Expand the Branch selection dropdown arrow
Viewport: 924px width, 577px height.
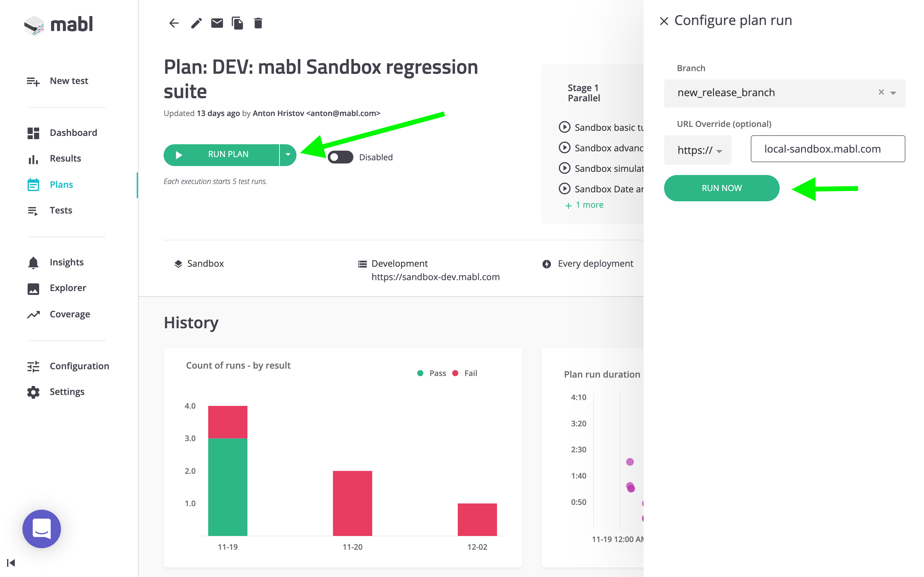[894, 93]
